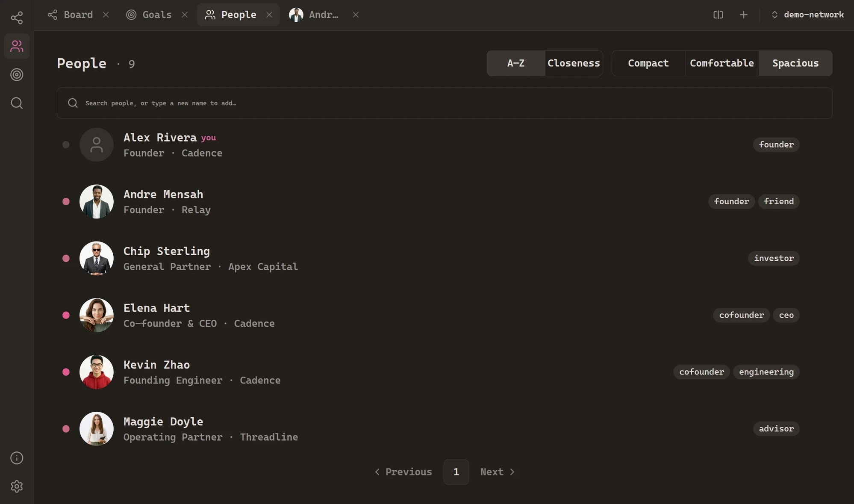Click Alex Rivera's placeholder avatar

tap(97, 144)
